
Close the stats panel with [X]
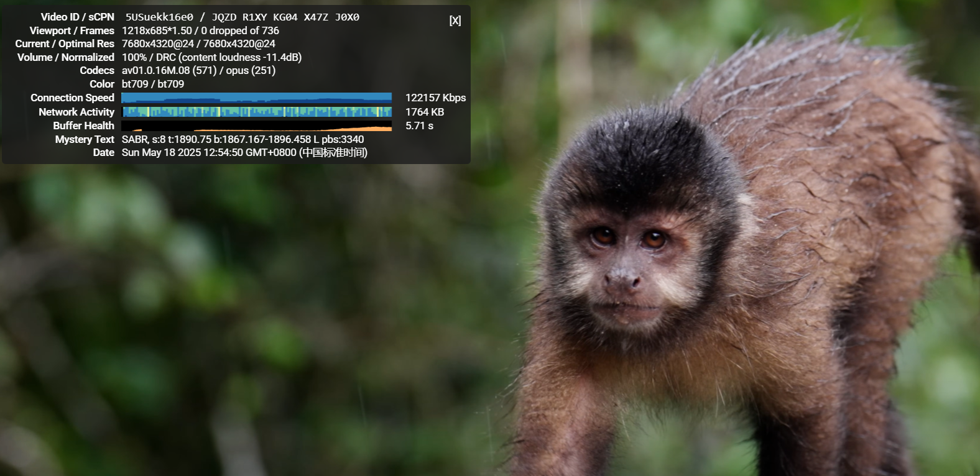(455, 21)
